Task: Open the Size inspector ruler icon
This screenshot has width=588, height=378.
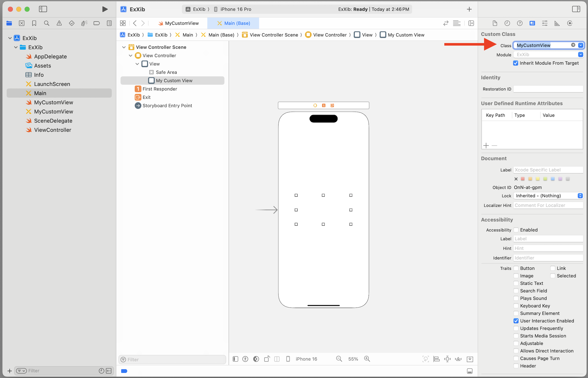Action: click(x=557, y=23)
